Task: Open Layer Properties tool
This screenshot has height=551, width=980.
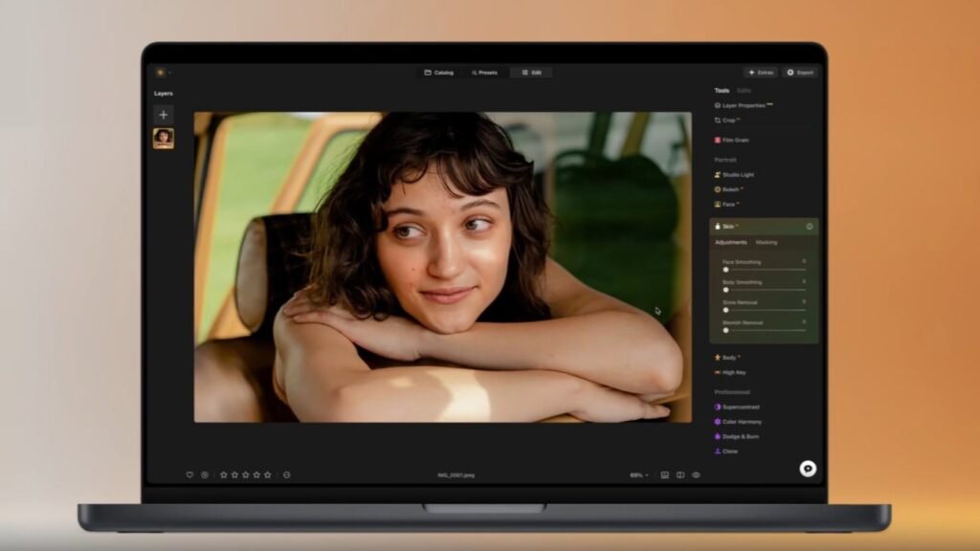Action: pyautogui.click(x=743, y=105)
